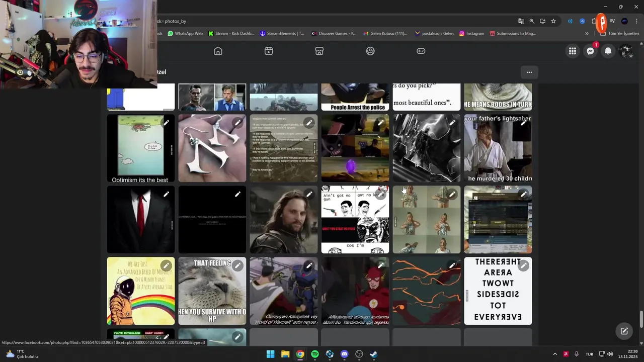The width and height of the screenshot is (644, 362).
Task: Open the Marketplace tab
Action: tap(319, 51)
